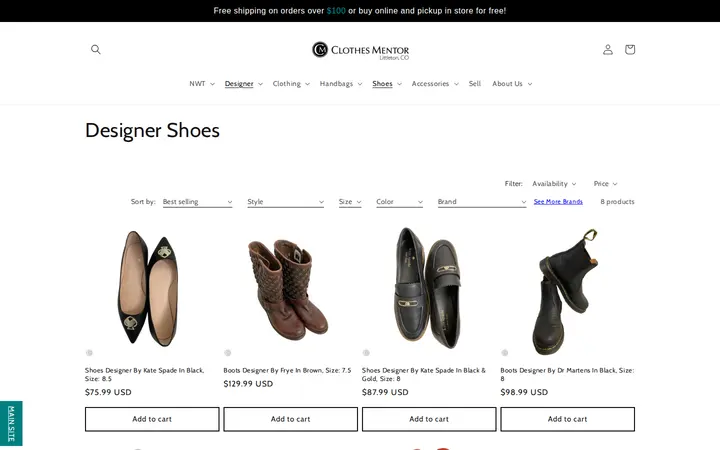Viewport: 720px width, 450px height.
Task: Click the free shipping announcement banner
Action: pos(360,11)
